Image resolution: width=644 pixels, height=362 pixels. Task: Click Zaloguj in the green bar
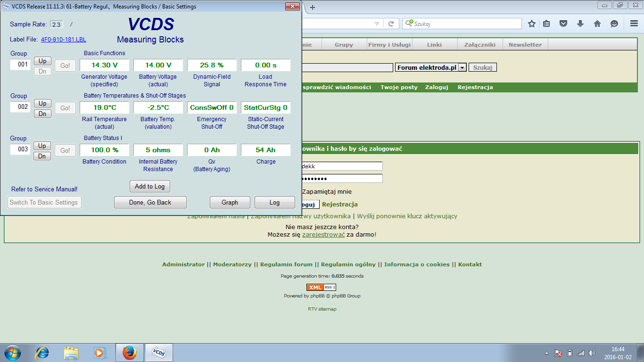tap(437, 87)
